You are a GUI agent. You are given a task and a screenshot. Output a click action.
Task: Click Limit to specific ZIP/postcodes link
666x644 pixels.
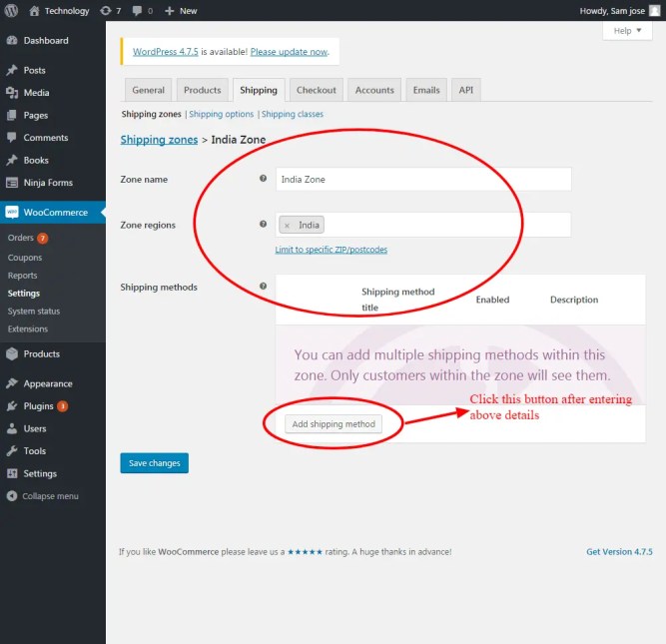point(332,250)
